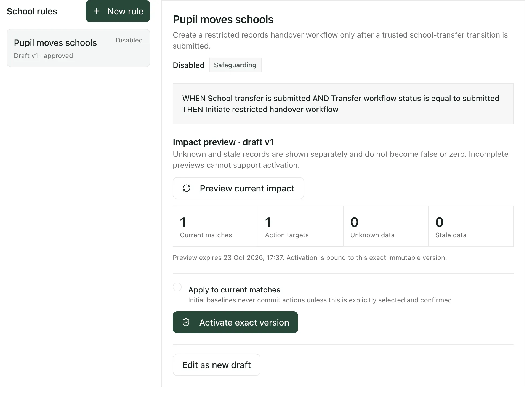
Task: Click the refresh icon beside Preview current impact
Action: (x=187, y=188)
